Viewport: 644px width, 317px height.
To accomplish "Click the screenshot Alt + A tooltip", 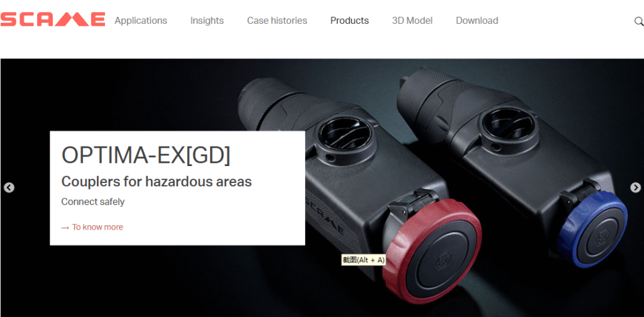I will click(364, 260).
